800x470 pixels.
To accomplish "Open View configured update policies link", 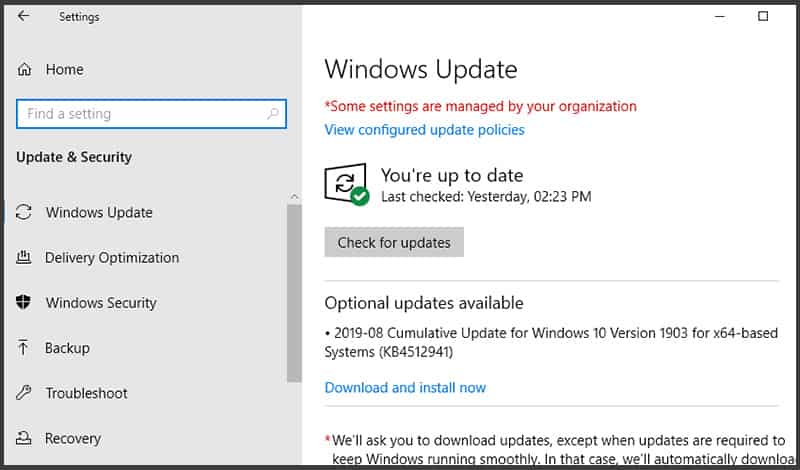I will [x=424, y=130].
